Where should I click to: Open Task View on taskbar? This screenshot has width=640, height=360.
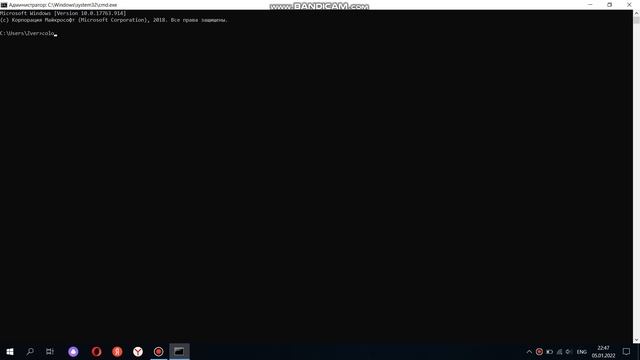(50, 351)
